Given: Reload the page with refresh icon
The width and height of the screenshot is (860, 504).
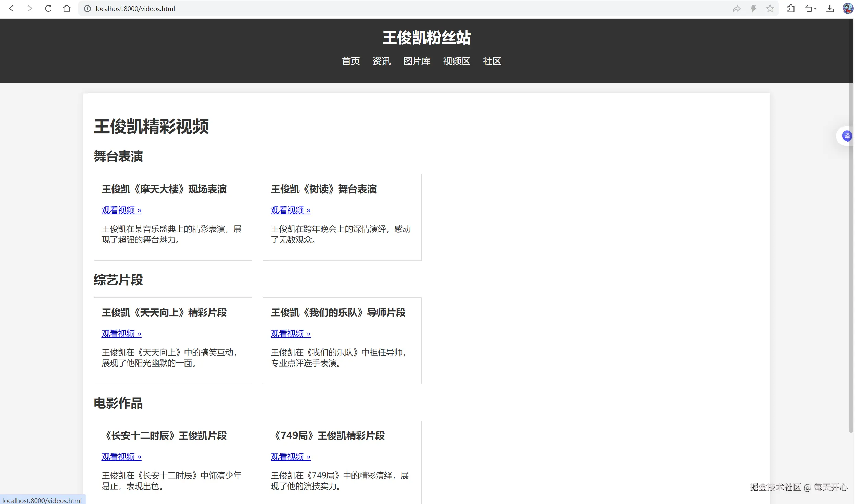Looking at the screenshot, I should [48, 9].
